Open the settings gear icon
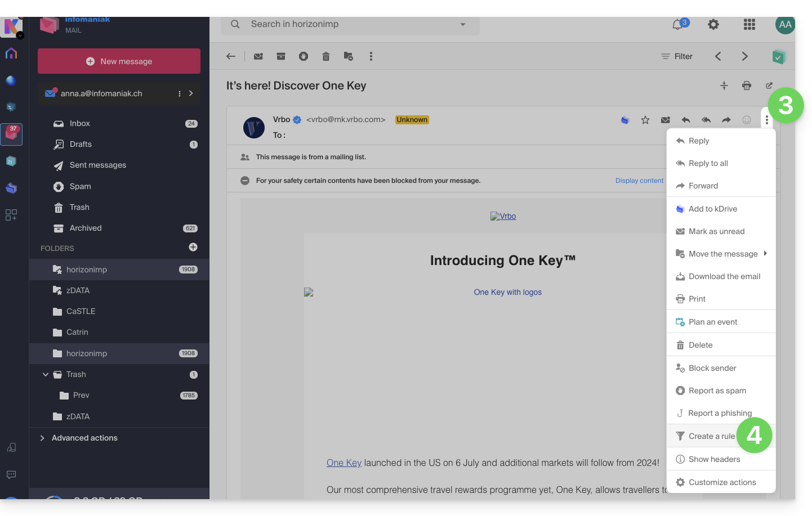Image resolution: width=812 pixels, height=516 pixels. (713, 25)
